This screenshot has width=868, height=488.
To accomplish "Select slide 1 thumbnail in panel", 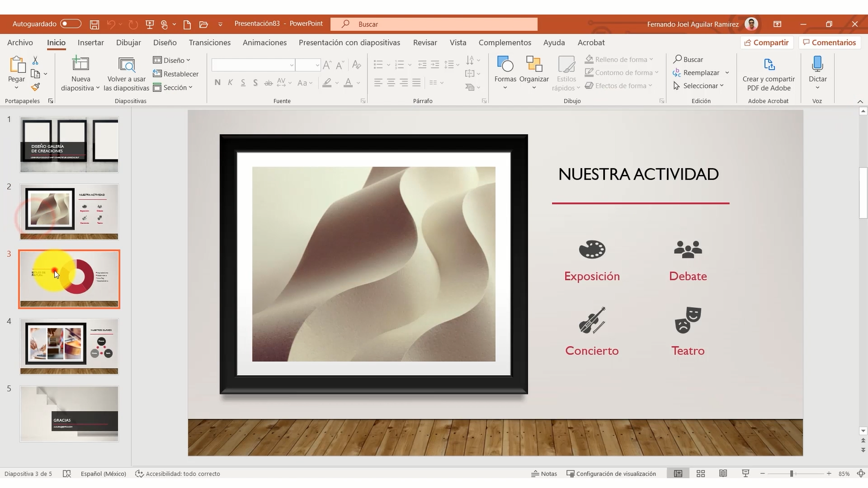I will [69, 145].
